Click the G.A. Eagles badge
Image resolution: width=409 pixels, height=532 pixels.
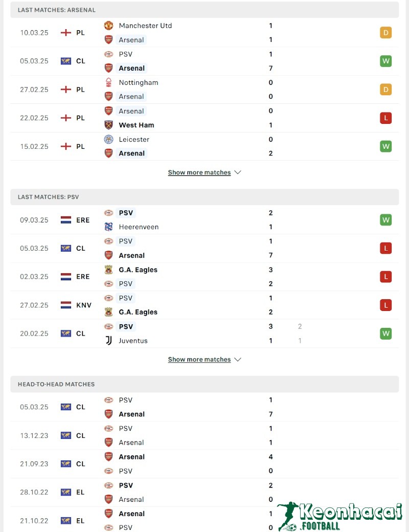coord(108,270)
